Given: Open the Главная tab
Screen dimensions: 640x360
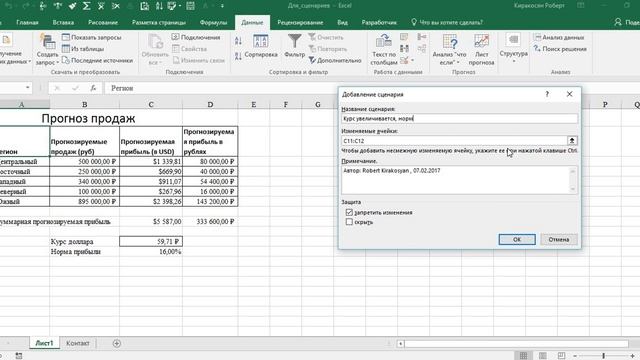Looking at the screenshot, I should pos(27,22).
